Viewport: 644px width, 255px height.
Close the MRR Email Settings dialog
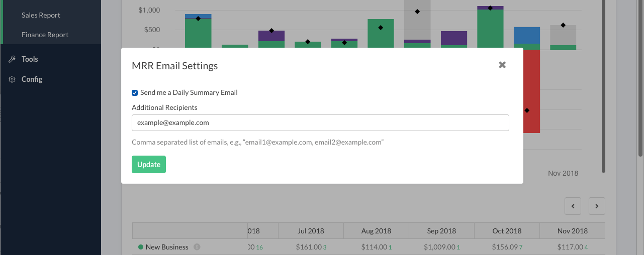coord(502,65)
